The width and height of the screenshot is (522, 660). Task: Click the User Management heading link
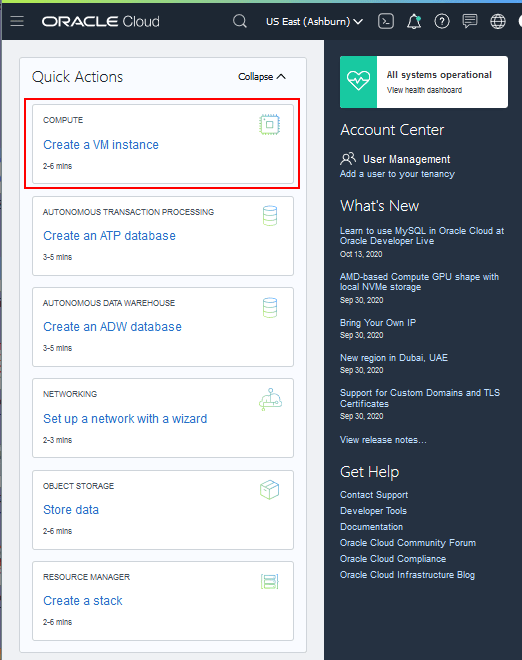coord(406,159)
